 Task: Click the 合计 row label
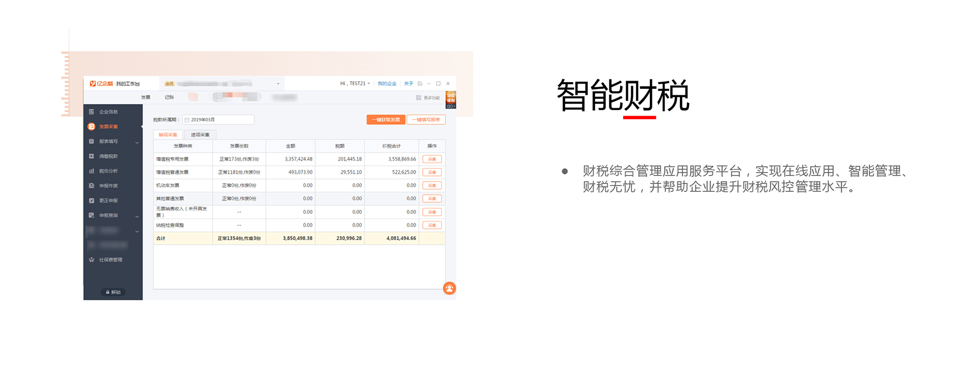[161, 239]
